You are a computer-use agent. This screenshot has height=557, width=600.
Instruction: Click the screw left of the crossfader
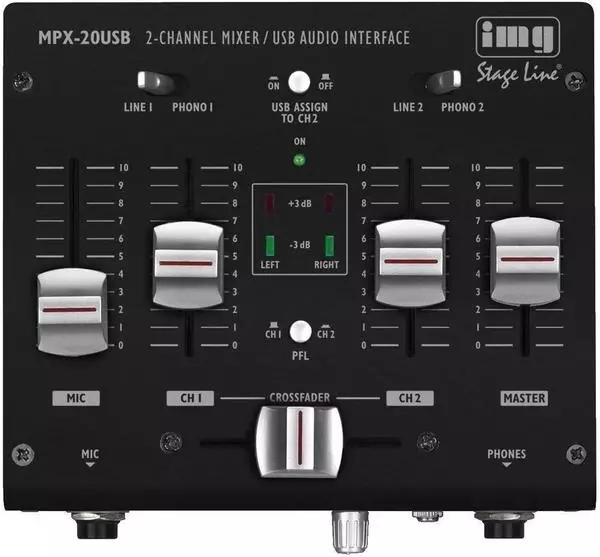tap(171, 443)
